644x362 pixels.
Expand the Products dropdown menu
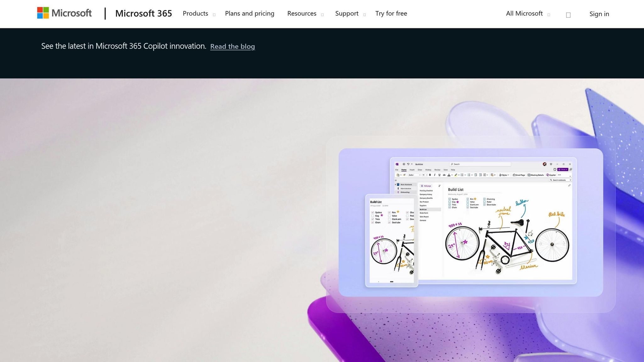point(199,14)
